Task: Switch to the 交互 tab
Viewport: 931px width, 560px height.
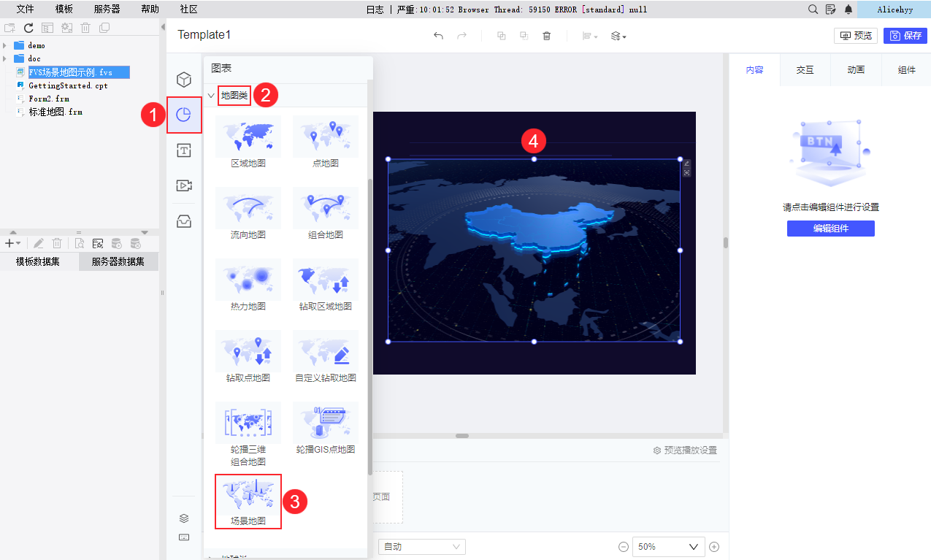Action: pyautogui.click(x=805, y=70)
